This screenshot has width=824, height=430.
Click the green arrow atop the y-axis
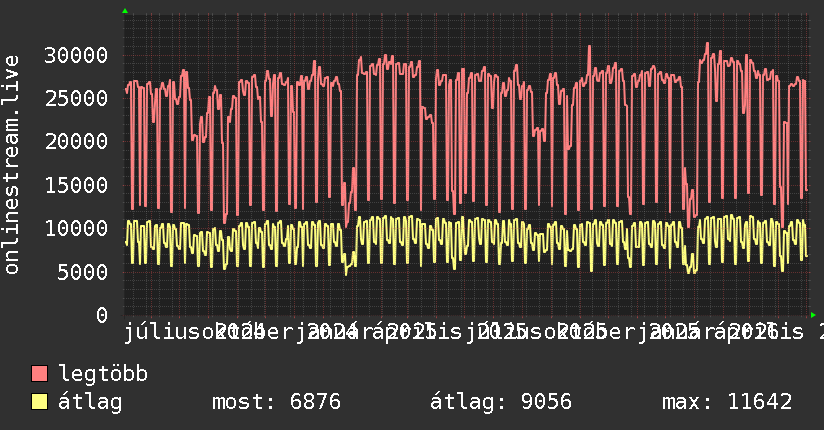point(125,11)
